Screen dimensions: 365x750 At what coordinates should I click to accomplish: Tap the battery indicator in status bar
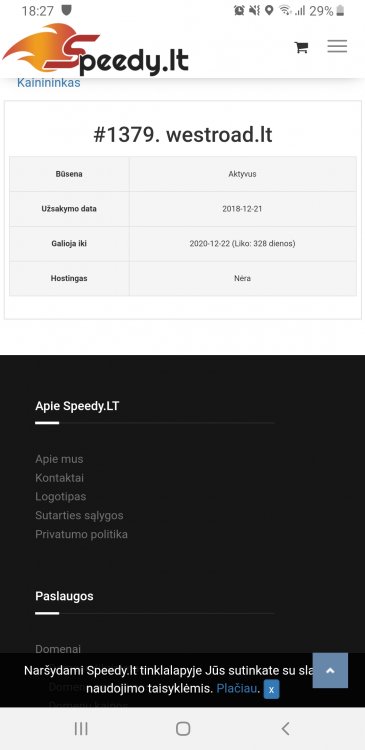click(340, 11)
